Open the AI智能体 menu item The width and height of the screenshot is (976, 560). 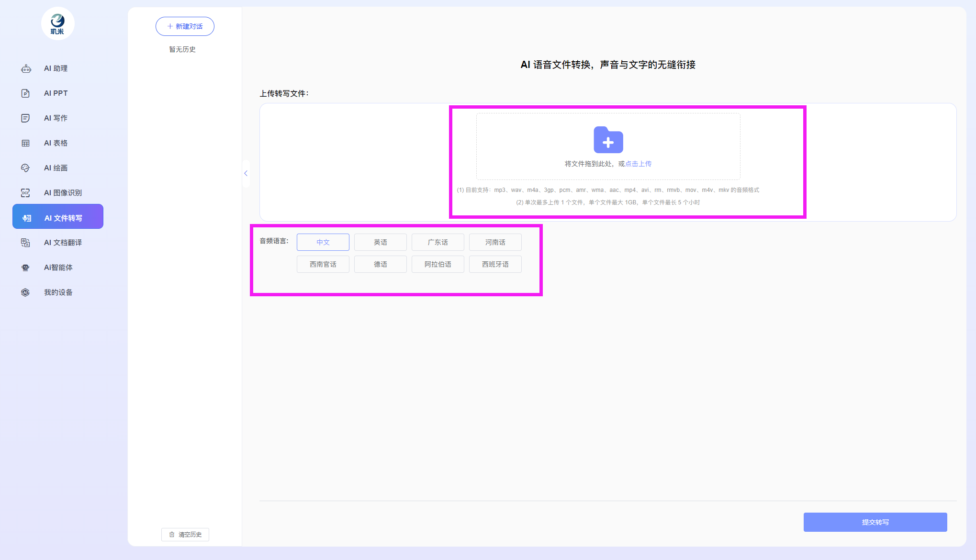click(x=58, y=268)
